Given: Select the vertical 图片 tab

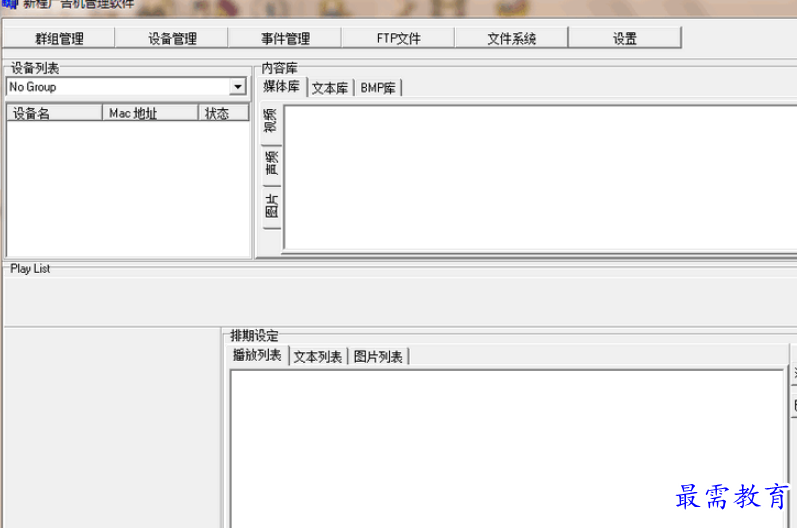Looking at the screenshot, I should coord(271,206).
